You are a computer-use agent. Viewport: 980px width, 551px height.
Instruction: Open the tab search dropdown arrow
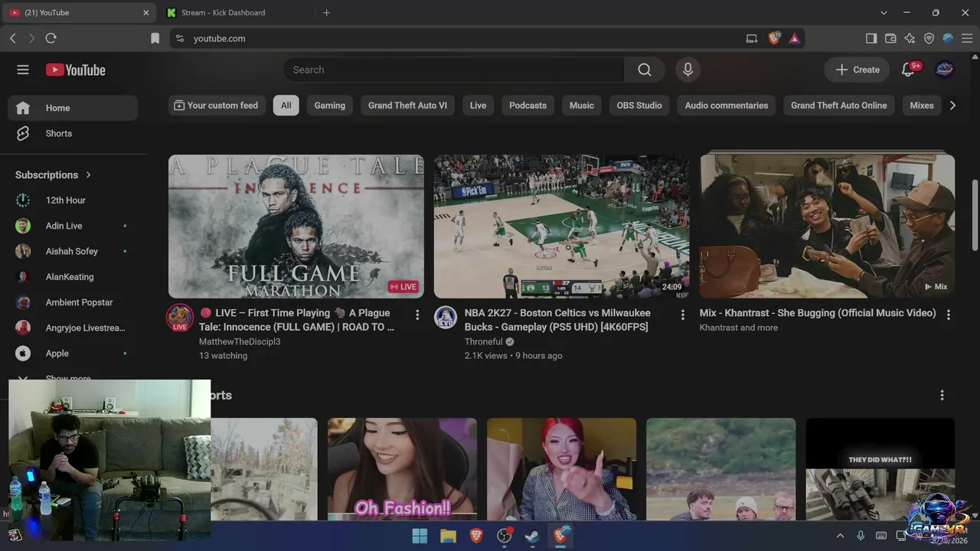point(884,12)
